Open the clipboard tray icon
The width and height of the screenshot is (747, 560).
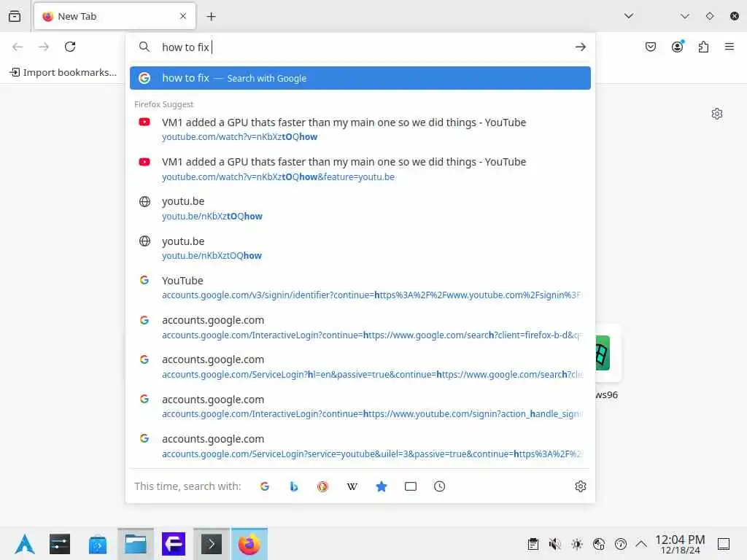pos(533,544)
